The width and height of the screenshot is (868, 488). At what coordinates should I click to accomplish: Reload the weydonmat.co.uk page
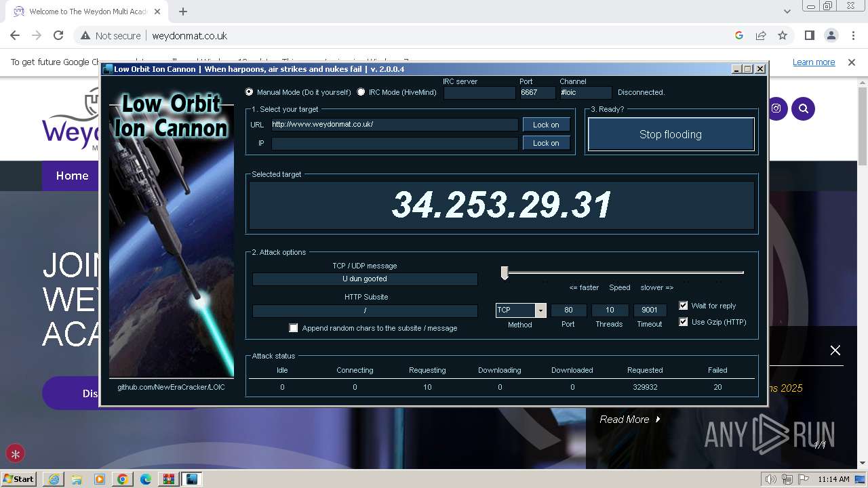coord(58,35)
